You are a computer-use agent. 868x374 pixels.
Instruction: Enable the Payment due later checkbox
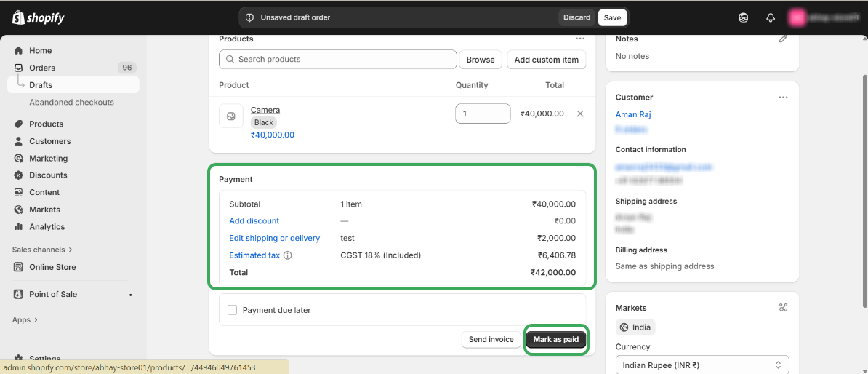233,310
